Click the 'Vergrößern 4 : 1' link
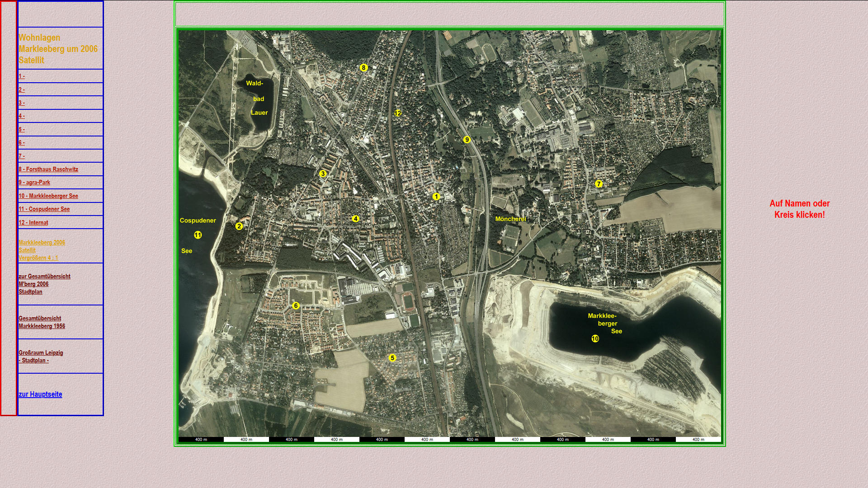 [x=38, y=258]
